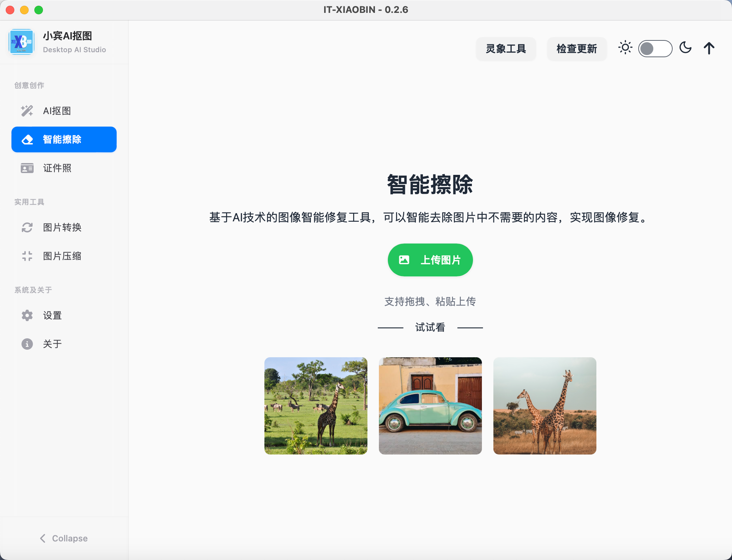The width and height of the screenshot is (732, 560).
Task: Click the 实用工具 section heading
Action: pos(29,202)
